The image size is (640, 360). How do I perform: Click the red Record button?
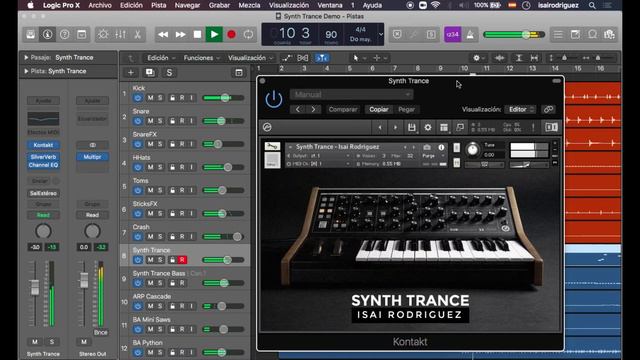point(231,35)
